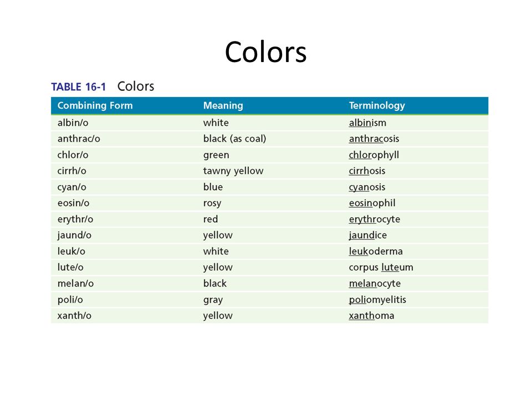Click the 'xanthoma' term

371,315
